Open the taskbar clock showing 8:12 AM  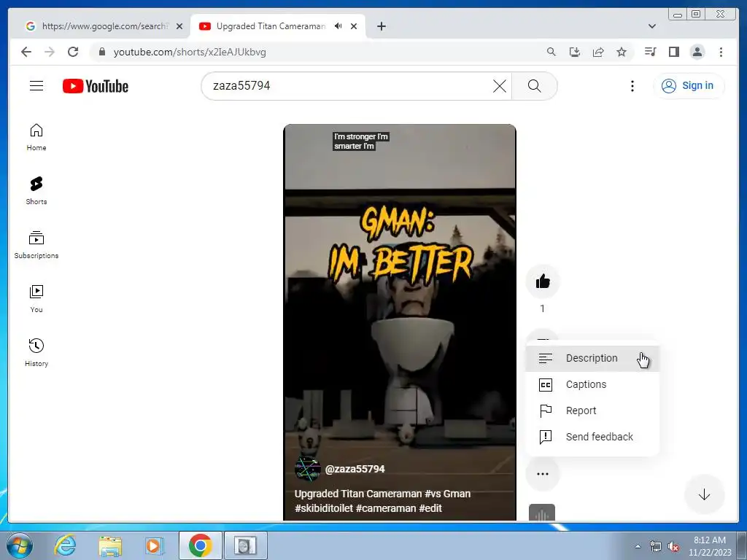coord(709,546)
